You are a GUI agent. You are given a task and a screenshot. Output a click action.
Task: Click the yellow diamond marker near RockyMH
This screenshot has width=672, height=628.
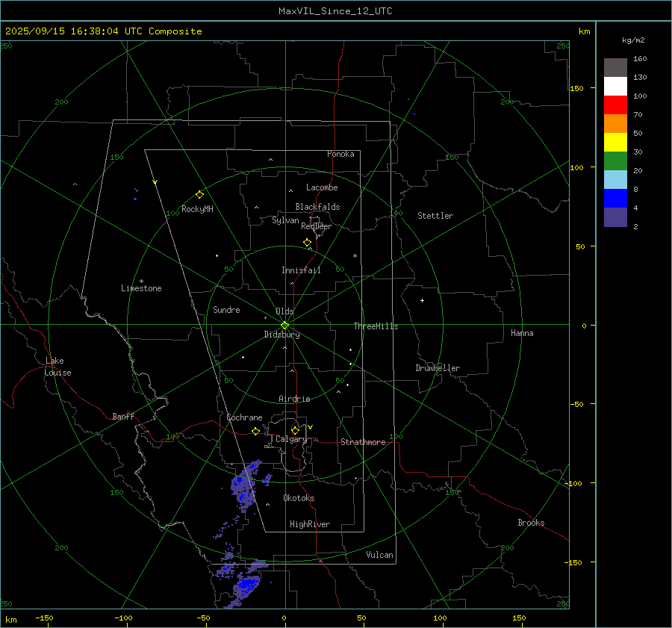tap(199, 195)
